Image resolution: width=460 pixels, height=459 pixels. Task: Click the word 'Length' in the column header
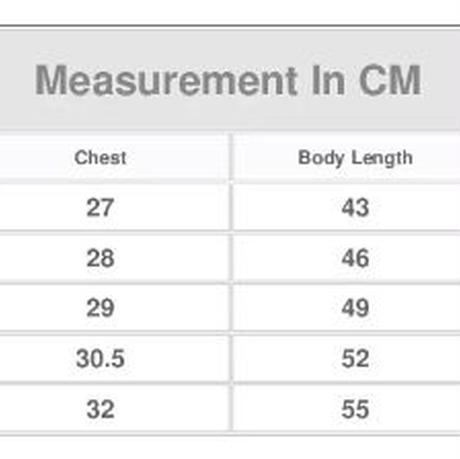click(382, 158)
